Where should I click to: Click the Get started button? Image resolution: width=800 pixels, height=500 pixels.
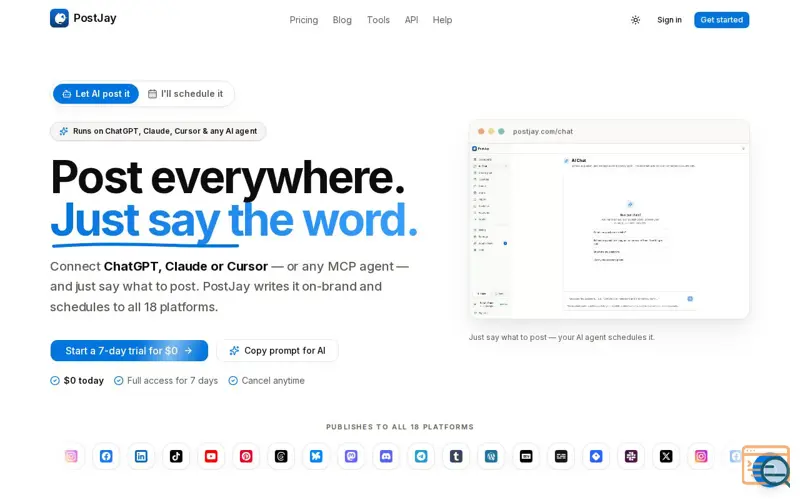pos(721,20)
